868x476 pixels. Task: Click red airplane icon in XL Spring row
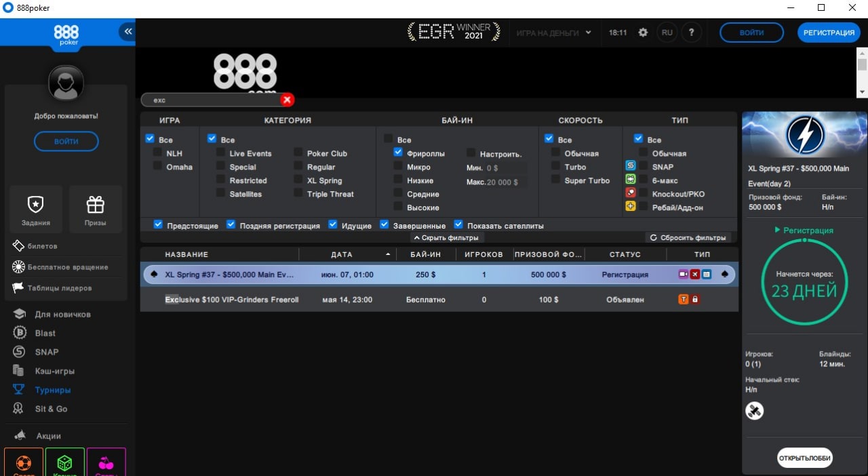point(695,275)
